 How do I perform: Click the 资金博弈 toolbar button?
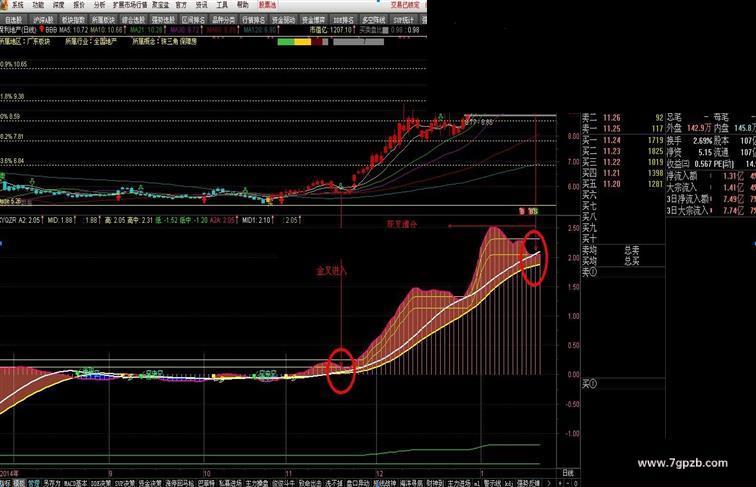click(313, 20)
